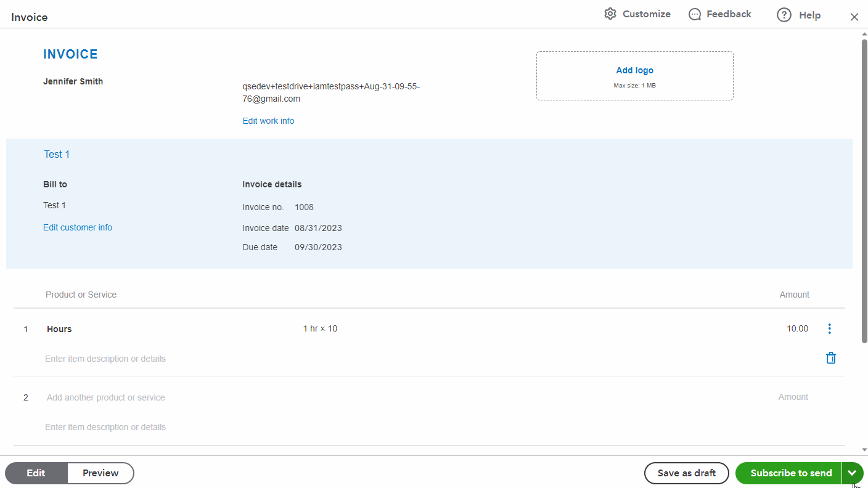This screenshot has height=488, width=868.
Task: Click the Help question mark icon
Action: (784, 15)
